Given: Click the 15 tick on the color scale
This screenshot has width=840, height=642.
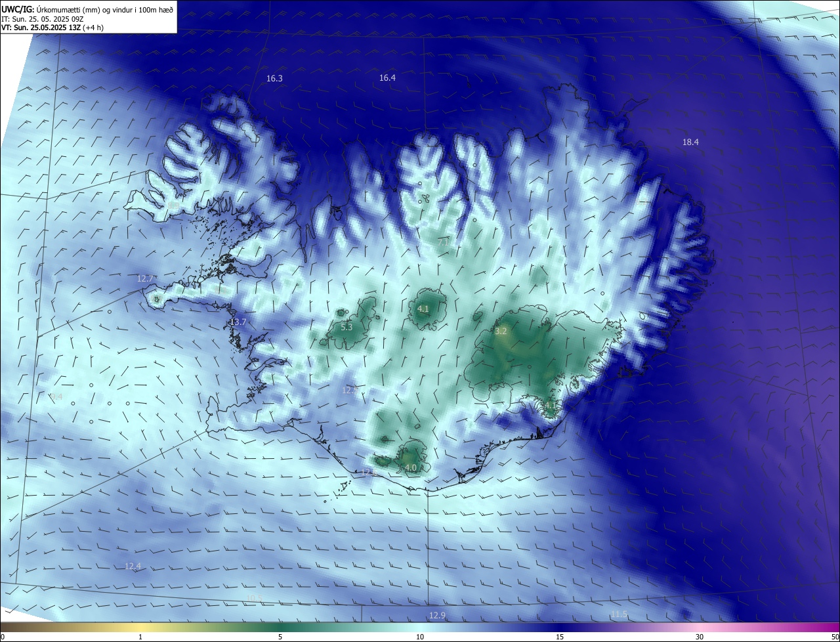Looking at the screenshot, I should click(560, 637).
